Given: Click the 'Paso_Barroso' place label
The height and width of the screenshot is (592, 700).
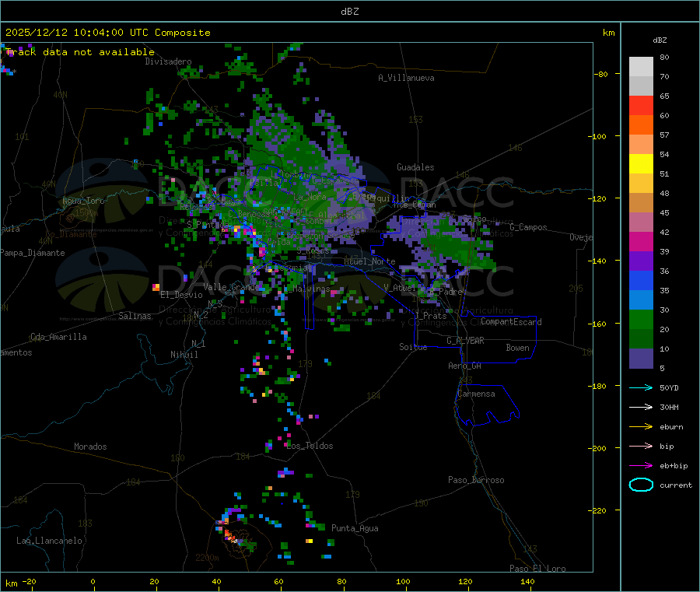Looking at the screenshot, I should [x=476, y=480].
